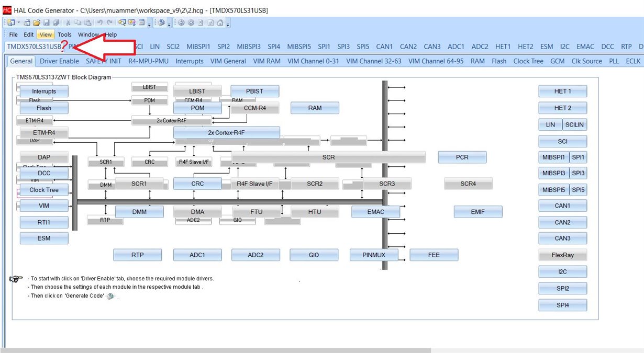Select the Clock Tree tab

coord(528,61)
